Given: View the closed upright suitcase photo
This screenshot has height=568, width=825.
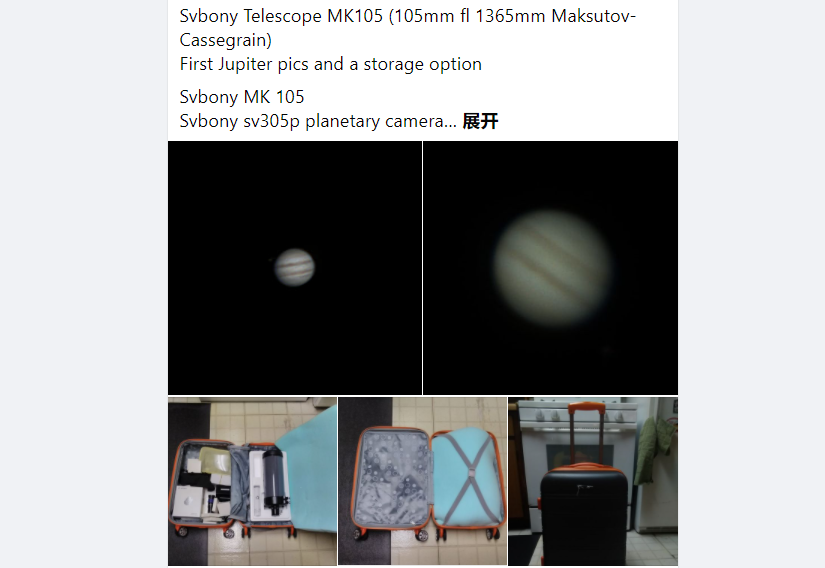Looking at the screenshot, I should tap(593, 481).
